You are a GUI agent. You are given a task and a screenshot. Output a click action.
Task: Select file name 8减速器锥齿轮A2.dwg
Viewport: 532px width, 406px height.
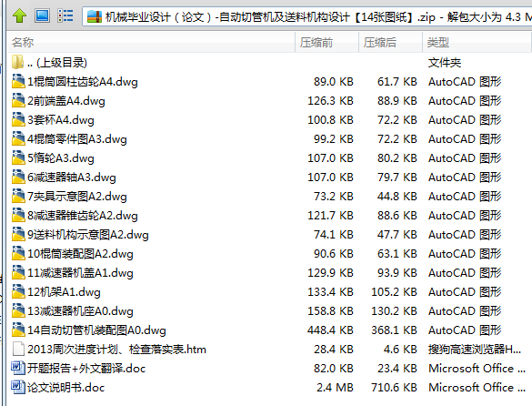(x=83, y=216)
